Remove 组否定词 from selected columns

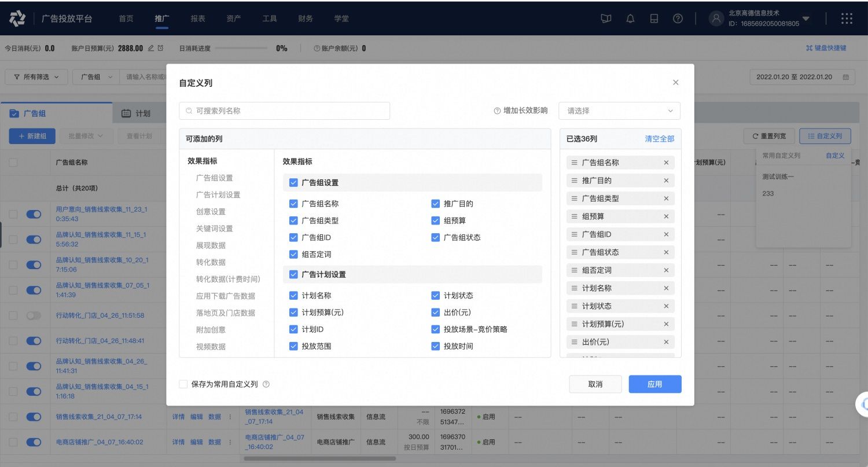coord(666,270)
